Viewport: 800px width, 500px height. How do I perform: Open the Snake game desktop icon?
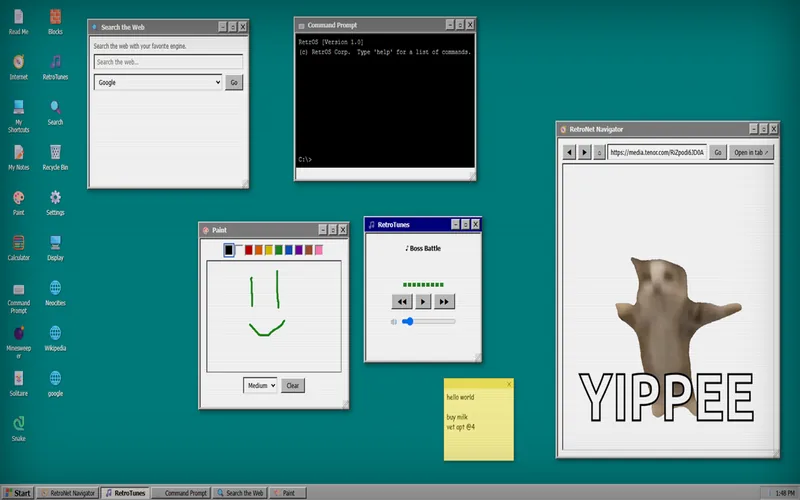tap(18, 429)
